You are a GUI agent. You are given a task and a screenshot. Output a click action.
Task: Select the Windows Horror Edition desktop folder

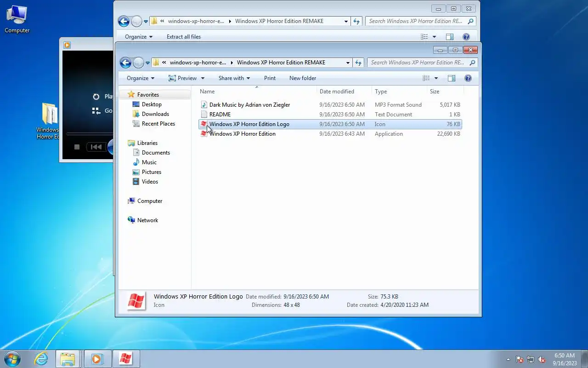click(48, 121)
